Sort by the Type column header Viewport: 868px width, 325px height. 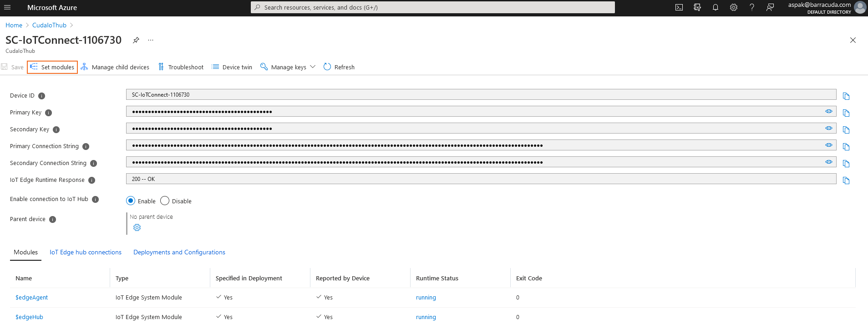122,278
